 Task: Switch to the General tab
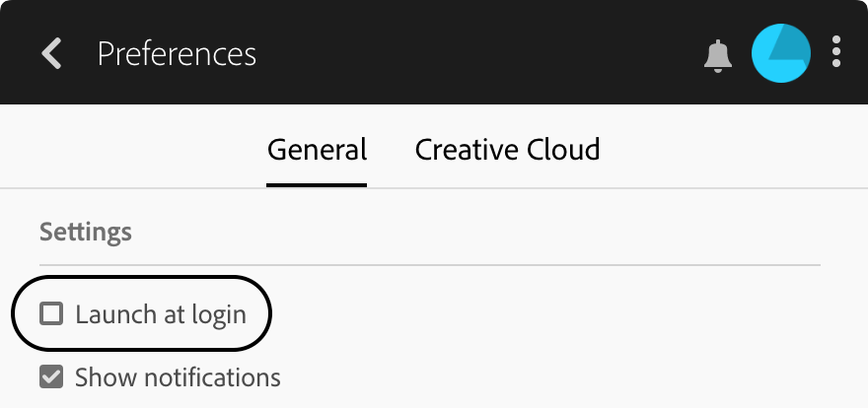pos(317,150)
